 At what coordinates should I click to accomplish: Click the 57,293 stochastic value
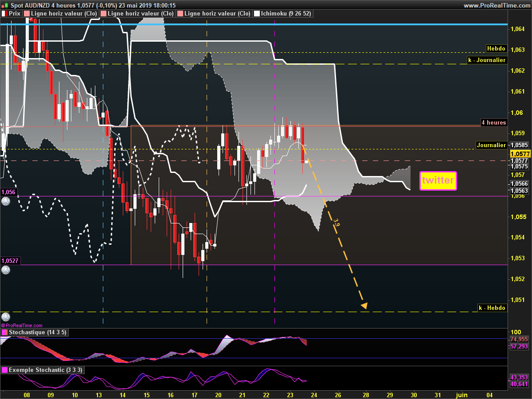[x=519, y=346]
